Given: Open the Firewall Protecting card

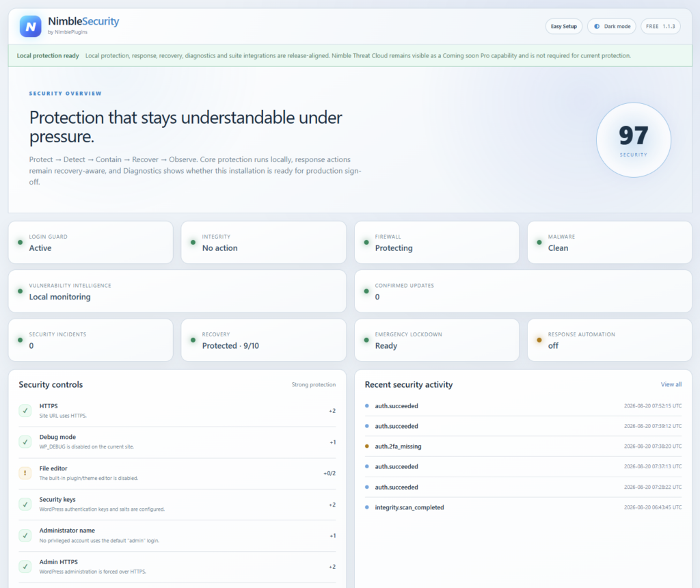Looking at the screenshot, I should coord(437,243).
